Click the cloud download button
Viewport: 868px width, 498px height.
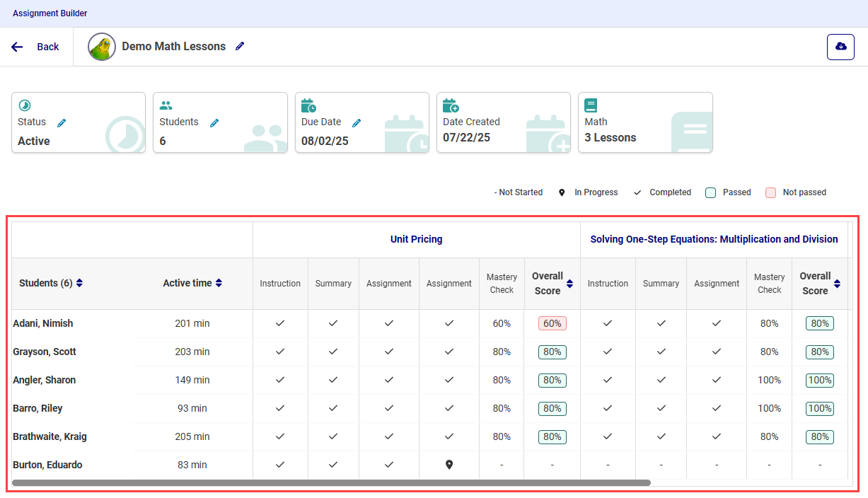coord(840,47)
